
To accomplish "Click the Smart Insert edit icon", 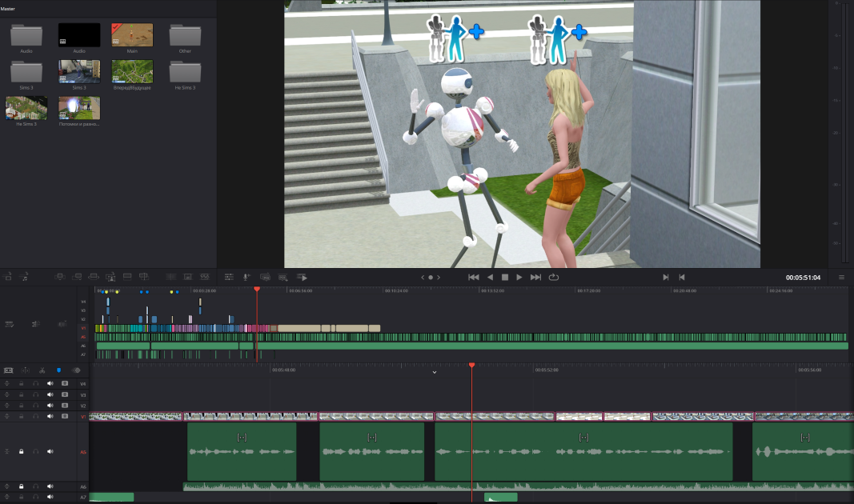I will 60,277.
